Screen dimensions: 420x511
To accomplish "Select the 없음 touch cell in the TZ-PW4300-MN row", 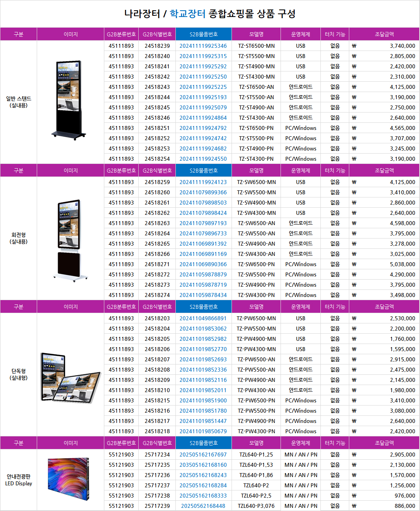I will point(335,349).
